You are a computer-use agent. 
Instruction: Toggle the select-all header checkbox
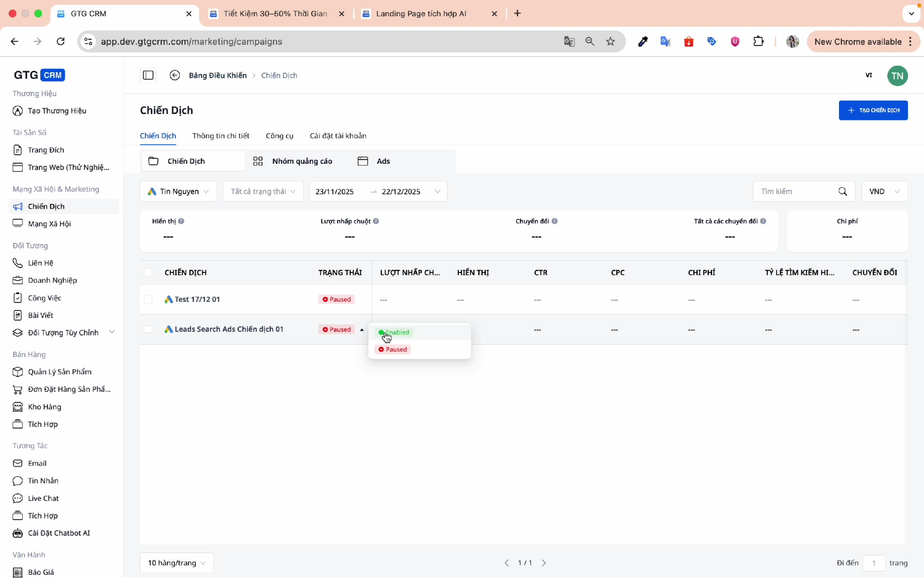tap(148, 273)
